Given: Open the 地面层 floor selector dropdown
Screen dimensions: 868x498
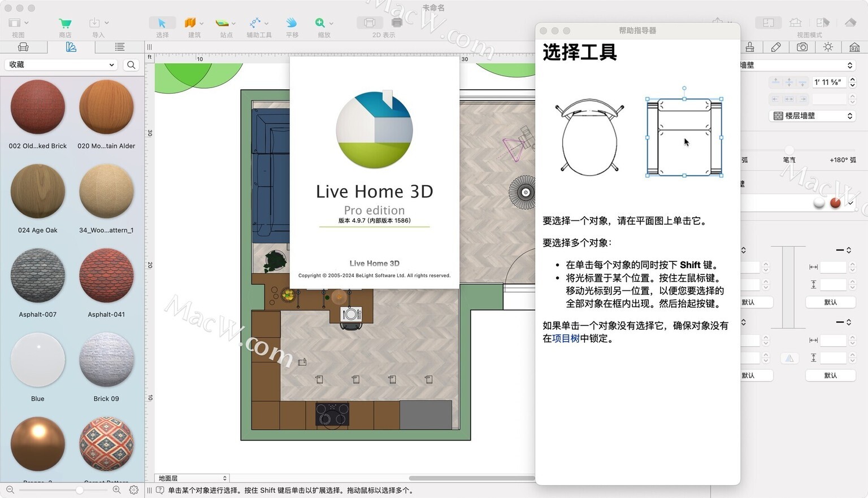Looking at the screenshot, I should click(x=192, y=478).
